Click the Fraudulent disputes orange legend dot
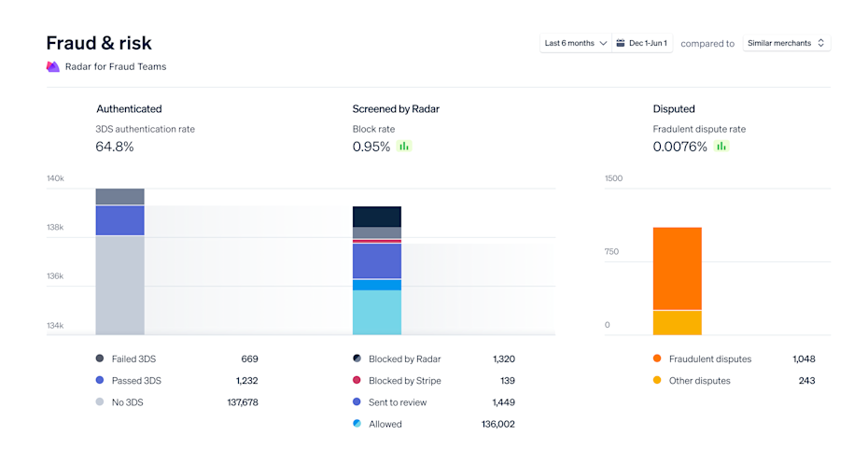868x464 pixels. click(x=657, y=359)
